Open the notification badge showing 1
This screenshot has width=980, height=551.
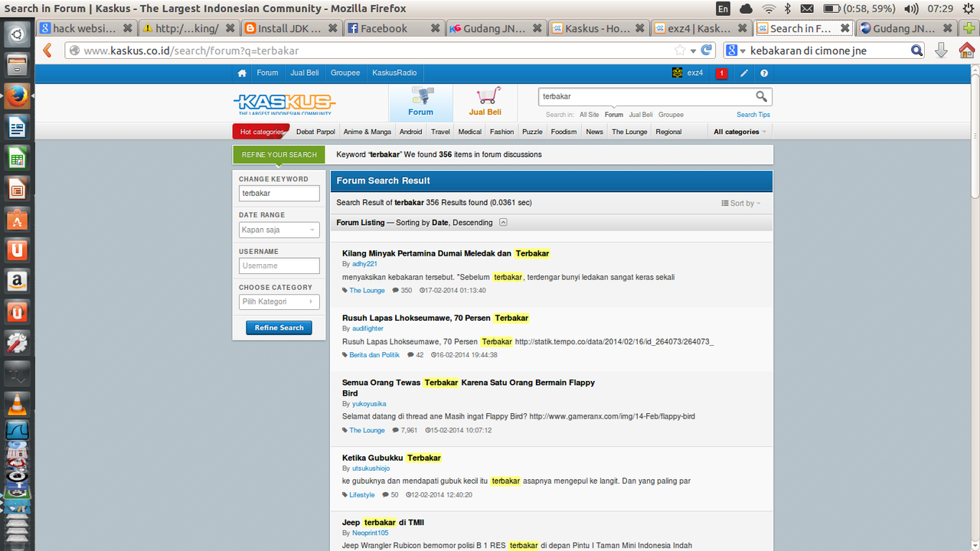click(721, 73)
